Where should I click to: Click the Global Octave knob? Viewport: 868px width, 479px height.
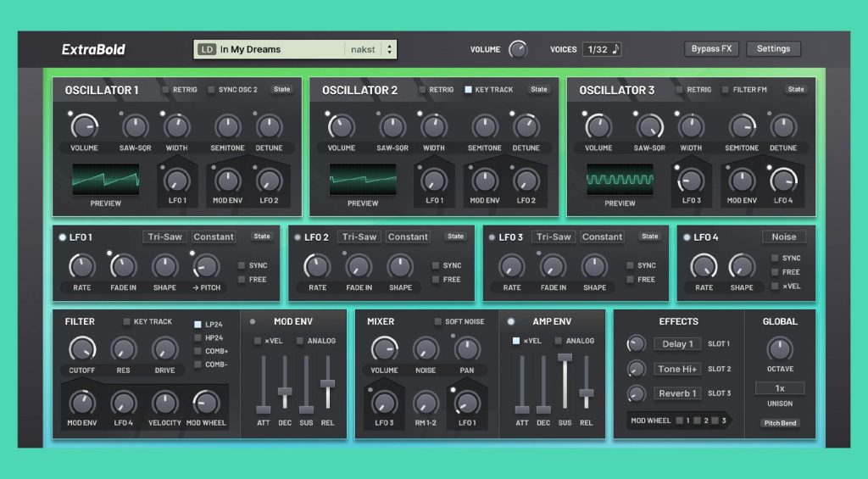click(779, 348)
